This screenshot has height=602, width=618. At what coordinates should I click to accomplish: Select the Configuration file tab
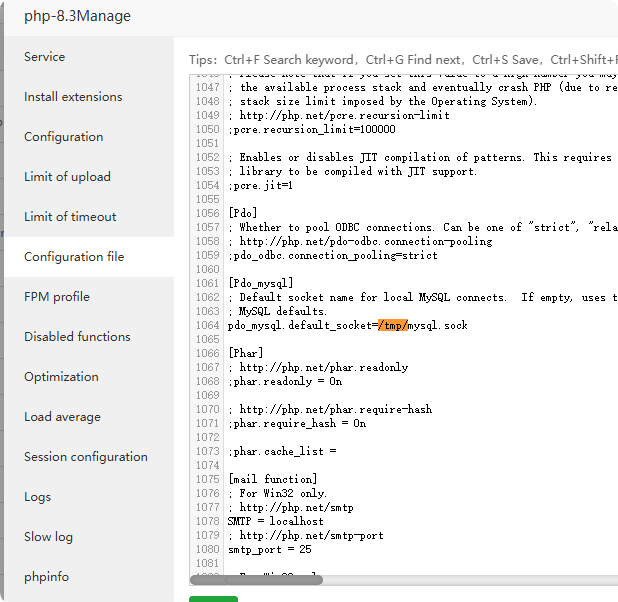(74, 257)
